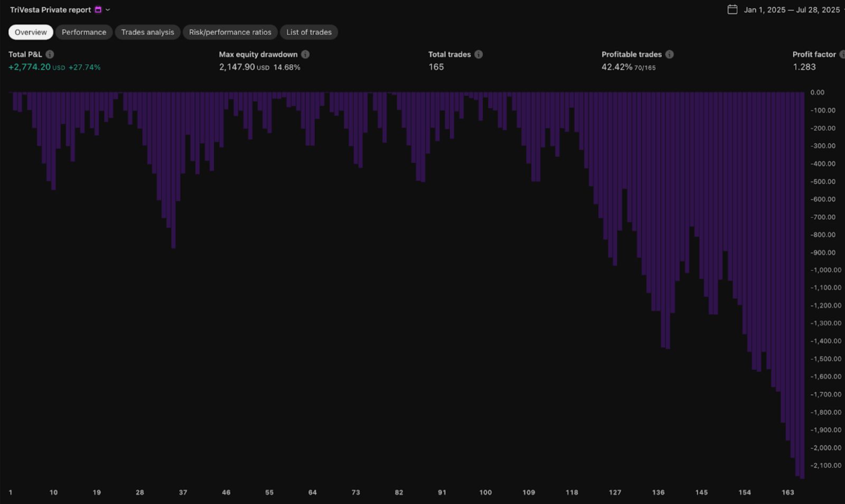The image size is (845, 504).
Task: Click the calendar icon by the date range
Action: pos(733,9)
